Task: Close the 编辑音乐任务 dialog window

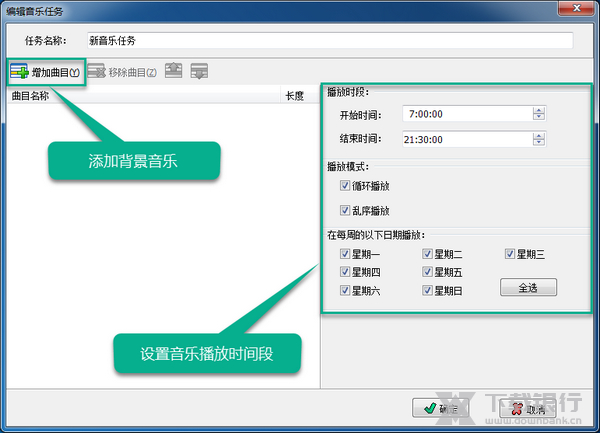Action: click(x=577, y=8)
